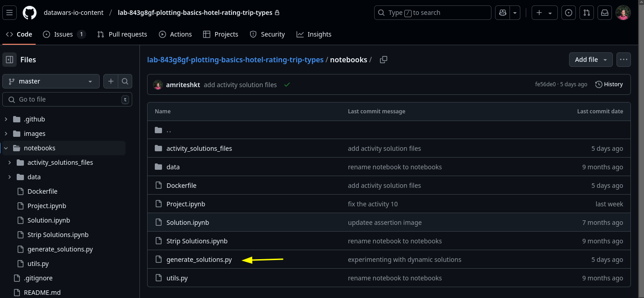Open the repository breadcrumb link
Screen dimensions: 644x298
[235, 60]
